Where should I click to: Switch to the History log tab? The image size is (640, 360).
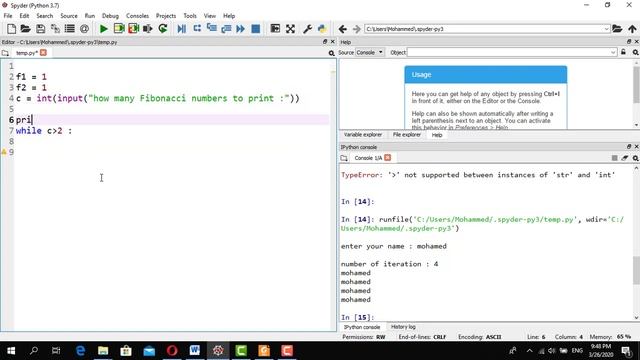[x=403, y=327]
